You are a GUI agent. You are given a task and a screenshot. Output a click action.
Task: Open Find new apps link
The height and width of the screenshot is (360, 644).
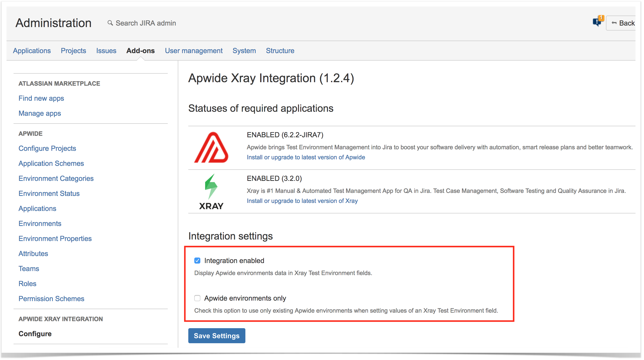(x=41, y=98)
